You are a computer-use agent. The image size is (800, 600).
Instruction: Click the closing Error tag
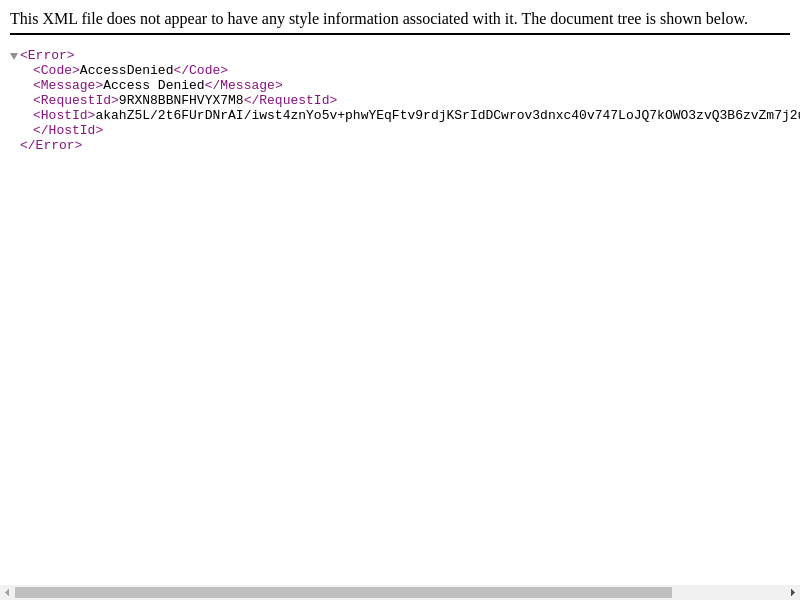click(x=51, y=146)
